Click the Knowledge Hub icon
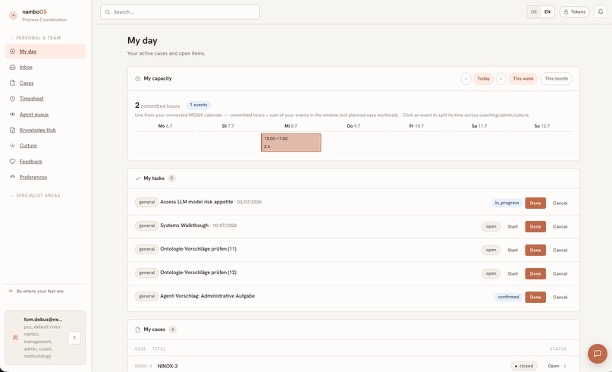 [x=12, y=130]
